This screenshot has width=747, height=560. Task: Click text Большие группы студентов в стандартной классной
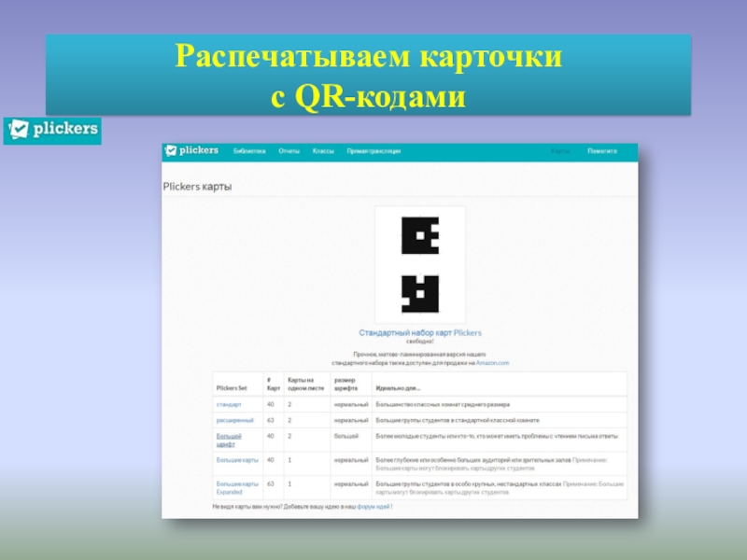458,420
